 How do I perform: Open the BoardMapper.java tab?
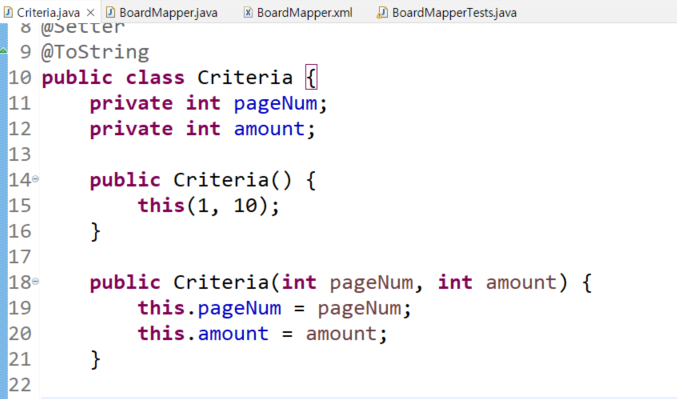coord(168,13)
